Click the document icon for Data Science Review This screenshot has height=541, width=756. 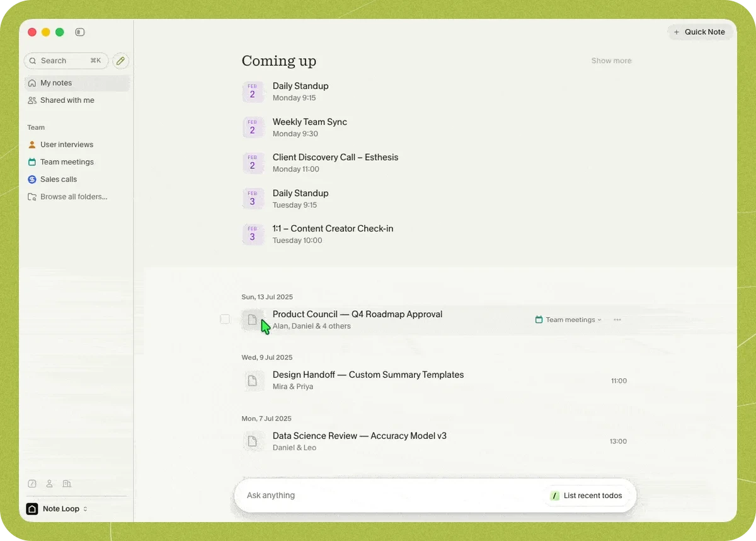click(x=253, y=441)
